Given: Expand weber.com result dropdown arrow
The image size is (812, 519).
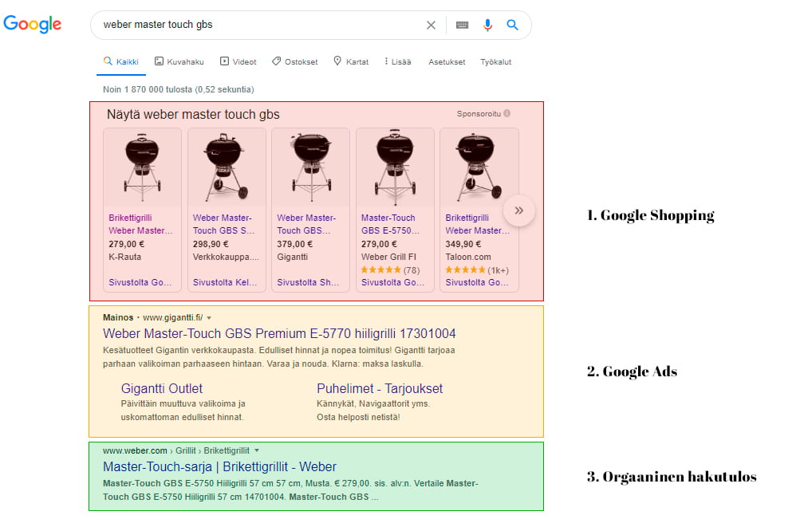Looking at the screenshot, I should [257, 450].
